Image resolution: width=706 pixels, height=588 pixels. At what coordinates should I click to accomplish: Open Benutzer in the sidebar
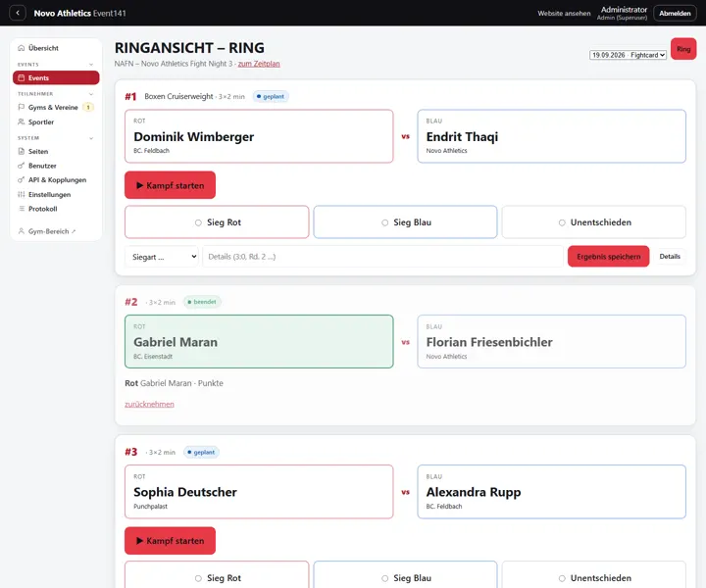coord(56,166)
